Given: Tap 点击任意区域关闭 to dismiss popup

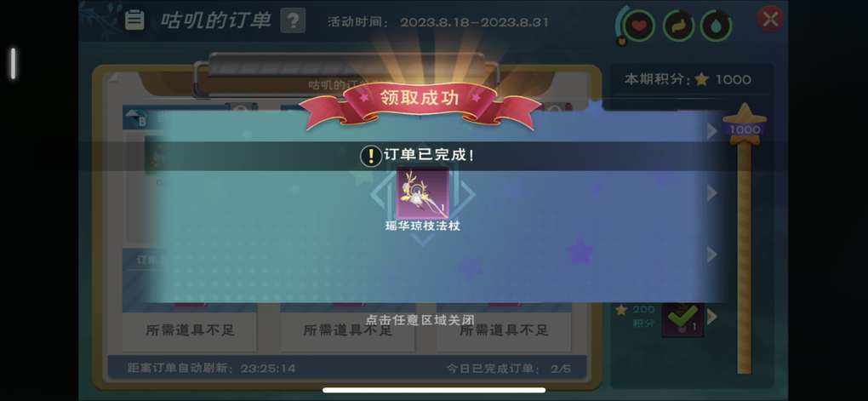Looking at the screenshot, I should point(420,320).
